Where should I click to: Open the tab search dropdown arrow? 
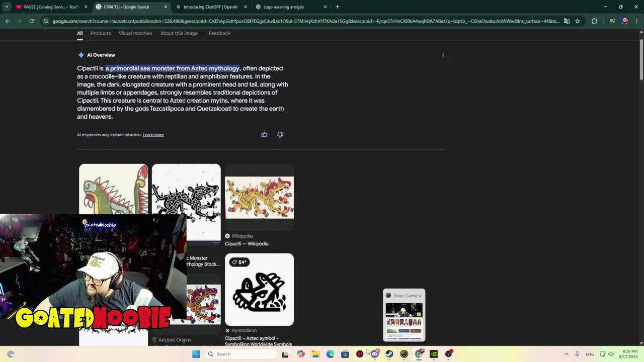7,7
